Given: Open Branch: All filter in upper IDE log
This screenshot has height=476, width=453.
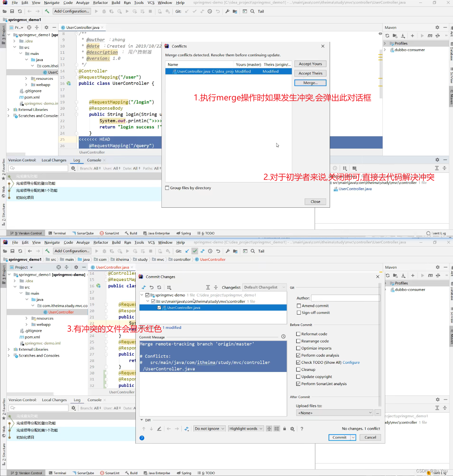Looking at the screenshot, I should (x=90, y=169).
